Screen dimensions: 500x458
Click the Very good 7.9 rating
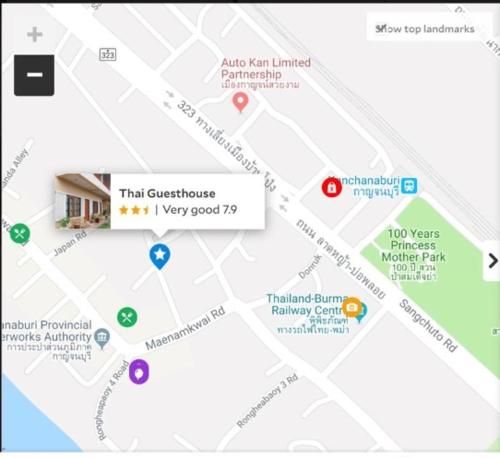click(x=200, y=210)
